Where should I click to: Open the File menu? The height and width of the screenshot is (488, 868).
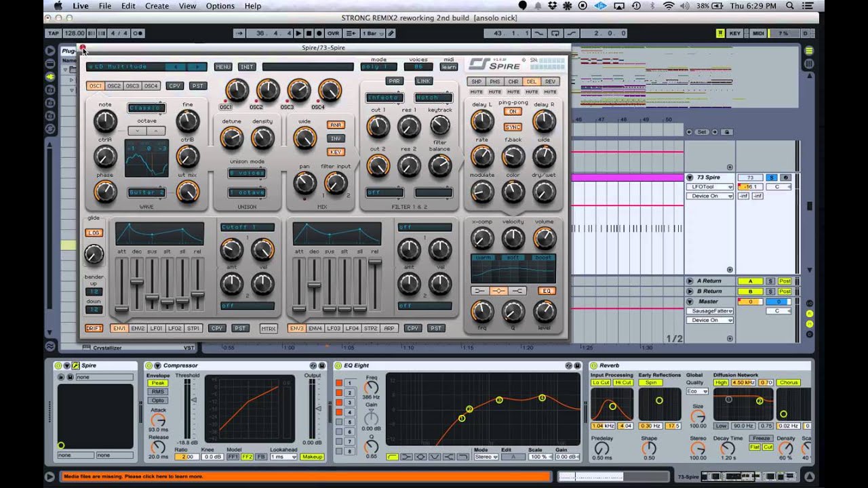coord(105,6)
